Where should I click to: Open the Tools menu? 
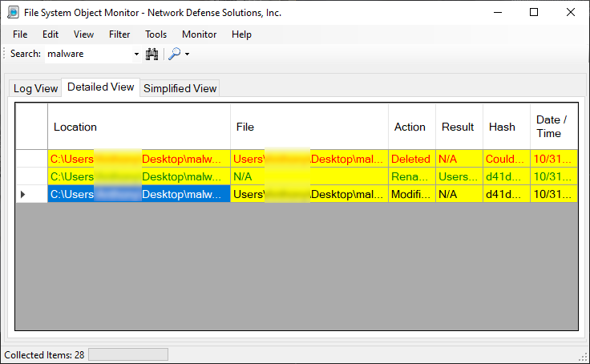(156, 34)
